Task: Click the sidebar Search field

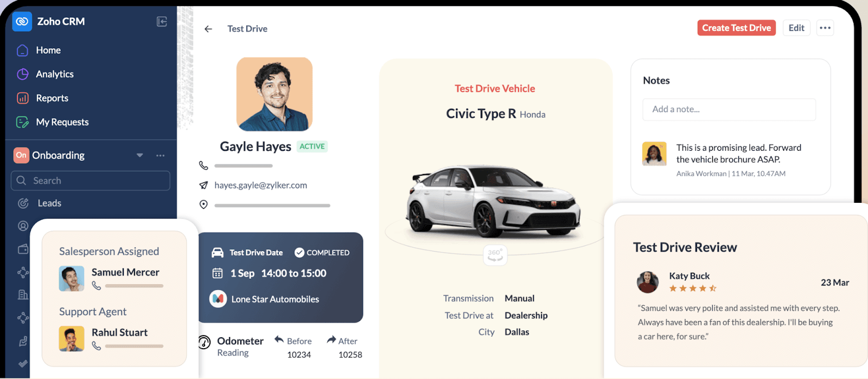Action: (91, 181)
